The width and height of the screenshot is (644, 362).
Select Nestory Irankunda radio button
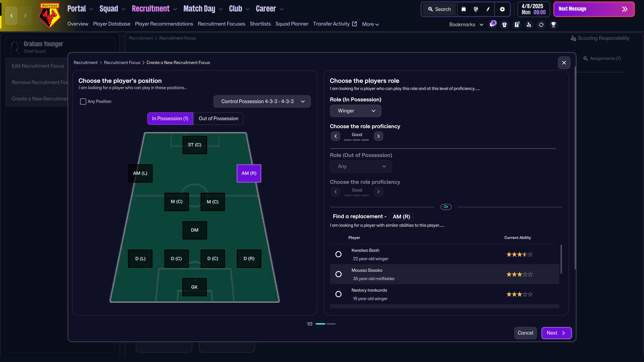pos(338,294)
